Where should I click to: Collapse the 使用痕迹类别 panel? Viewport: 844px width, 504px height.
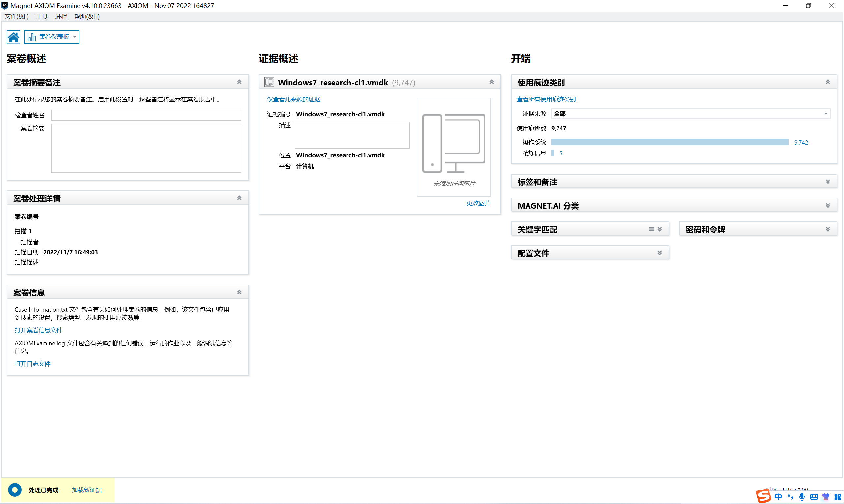[x=828, y=82]
